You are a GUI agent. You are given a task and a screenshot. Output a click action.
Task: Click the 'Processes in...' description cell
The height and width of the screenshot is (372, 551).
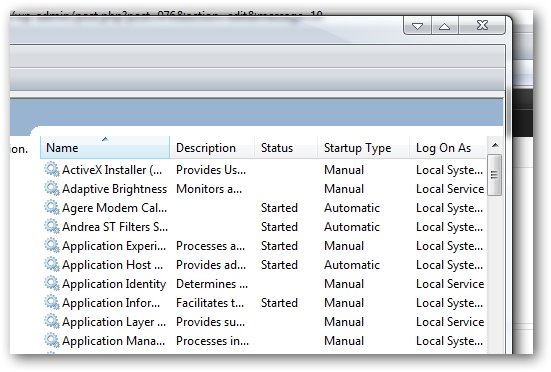coord(212,341)
